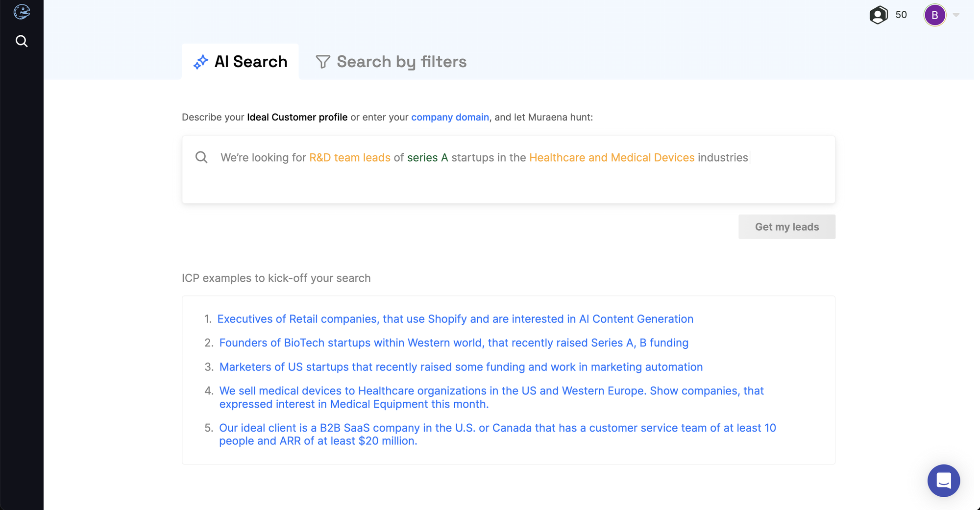Click the magnifier icon inside search box
The width and height of the screenshot is (980, 510).
pyautogui.click(x=201, y=157)
